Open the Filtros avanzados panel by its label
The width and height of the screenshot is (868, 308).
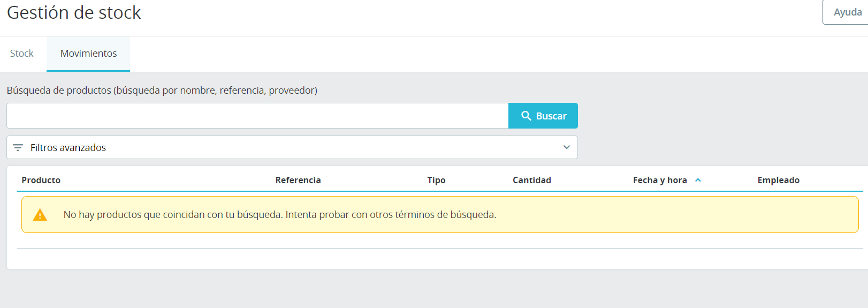pyautogui.click(x=68, y=147)
